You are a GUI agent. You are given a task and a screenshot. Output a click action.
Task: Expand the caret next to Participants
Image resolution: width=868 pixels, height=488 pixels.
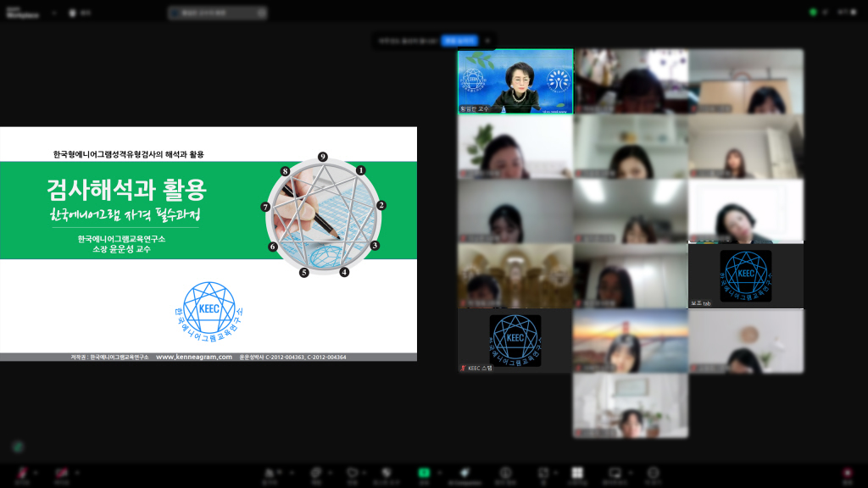pos(292,473)
